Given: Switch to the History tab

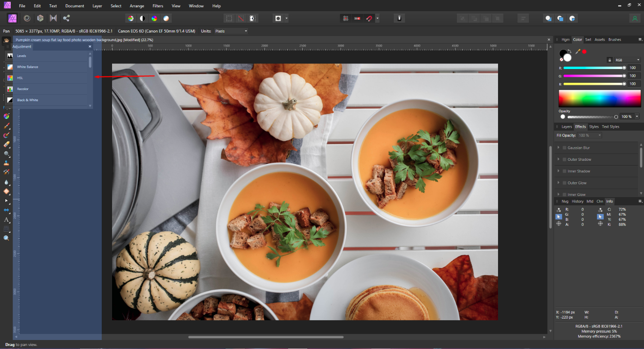Looking at the screenshot, I should pos(577,201).
